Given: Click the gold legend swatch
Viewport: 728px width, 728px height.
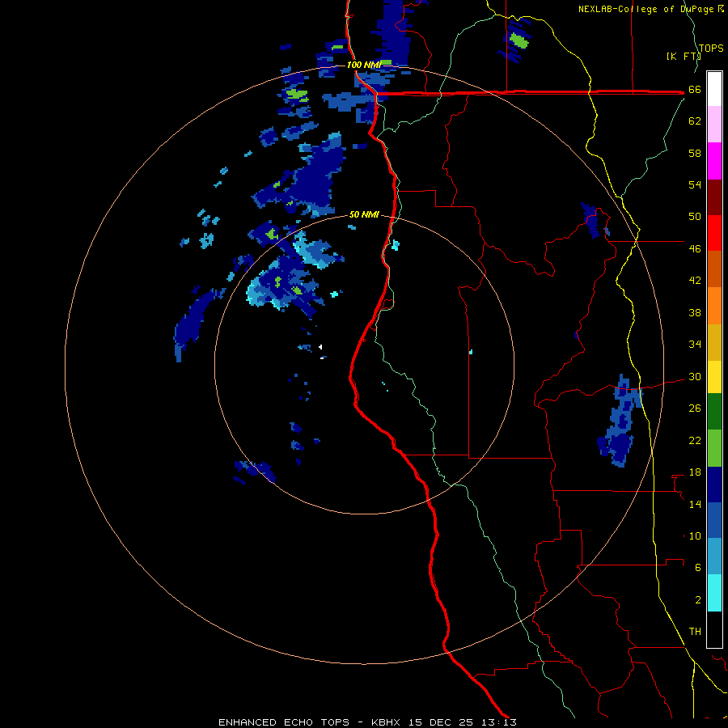Looking at the screenshot, I should point(714,342).
